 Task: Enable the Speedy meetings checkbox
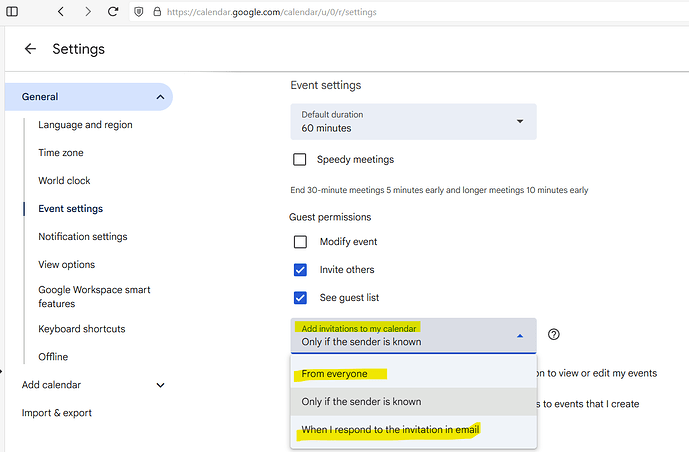click(300, 159)
